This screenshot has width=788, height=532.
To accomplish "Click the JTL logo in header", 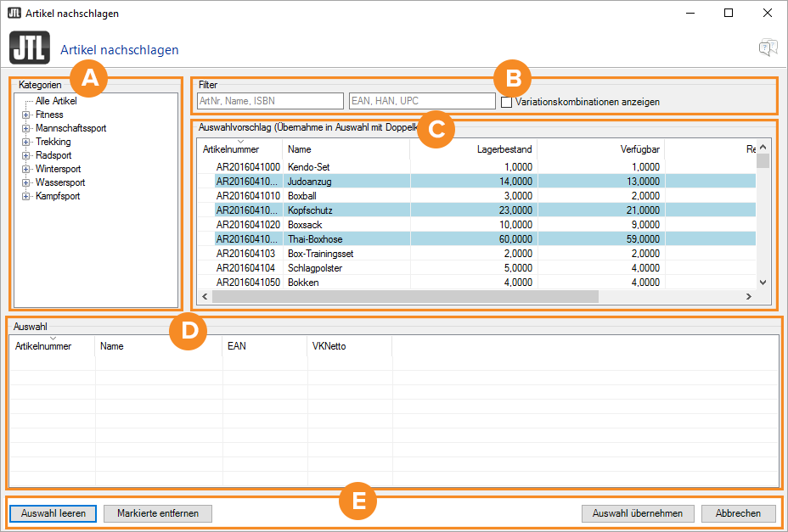I will point(28,48).
